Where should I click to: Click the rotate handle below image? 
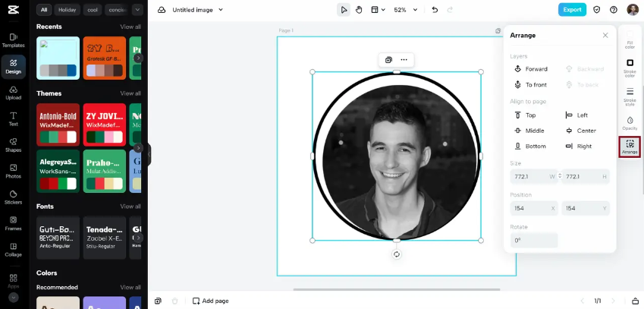coord(397,254)
